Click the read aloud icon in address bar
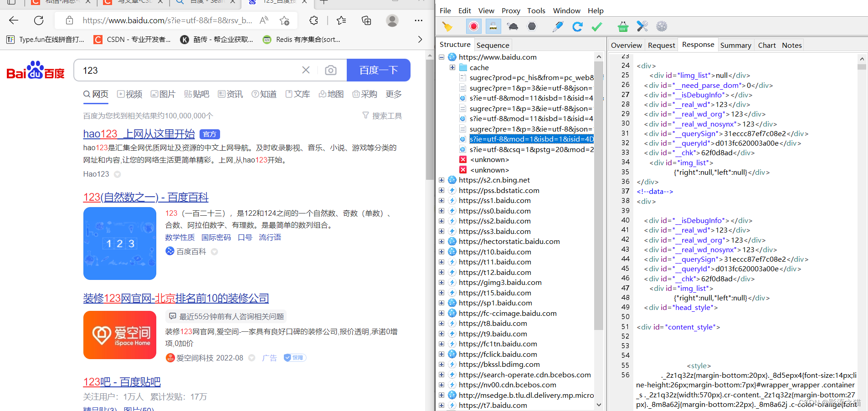This screenshot has width=868, height=411. coord(264,20)
